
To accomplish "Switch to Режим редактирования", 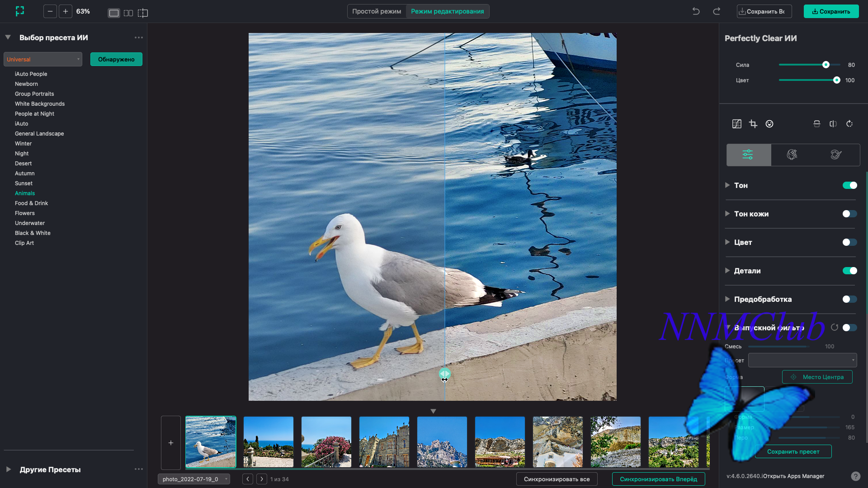I will [x=448, y=11].
